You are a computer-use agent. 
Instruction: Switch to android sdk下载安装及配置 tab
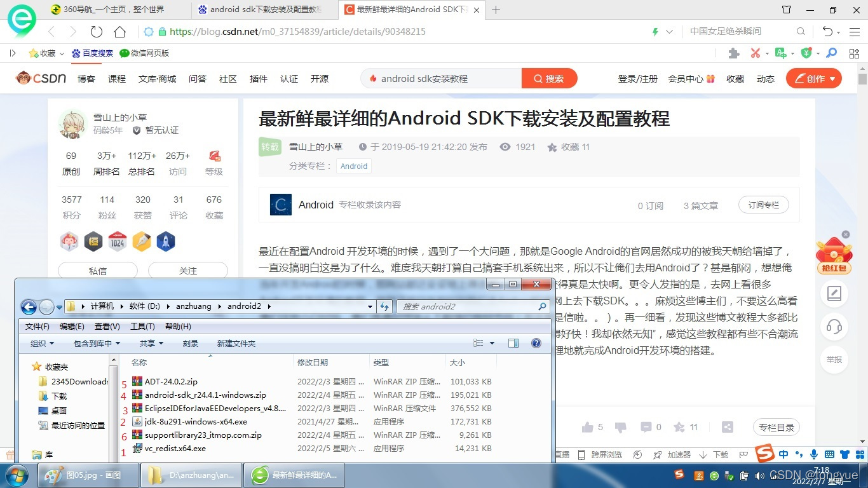coord(265,10)
